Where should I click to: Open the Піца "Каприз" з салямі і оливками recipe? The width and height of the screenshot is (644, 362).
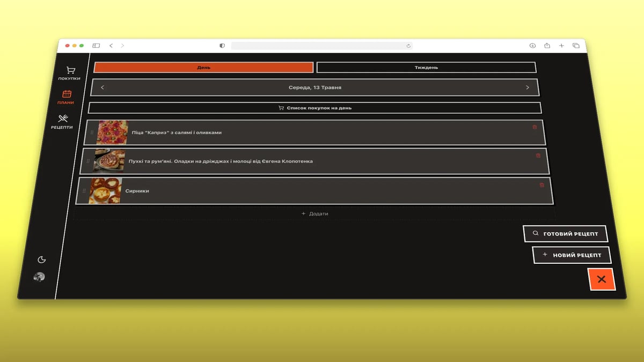coord(177,132)
